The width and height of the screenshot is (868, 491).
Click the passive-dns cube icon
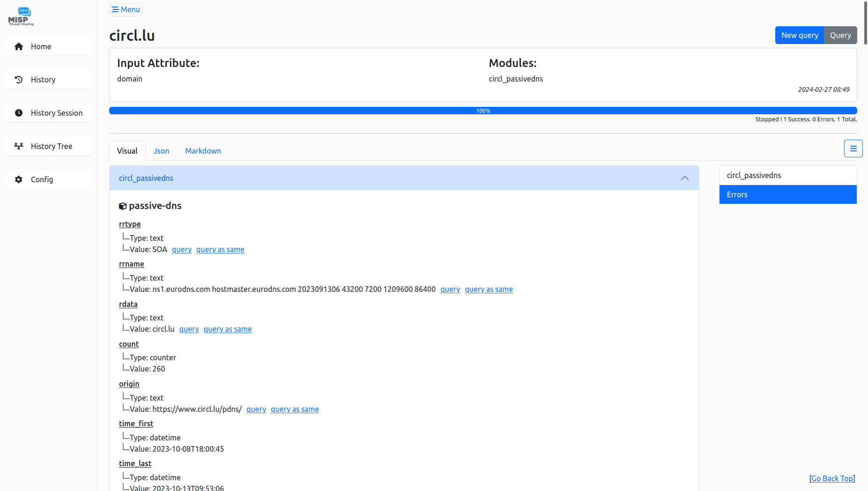click(123, 206)
